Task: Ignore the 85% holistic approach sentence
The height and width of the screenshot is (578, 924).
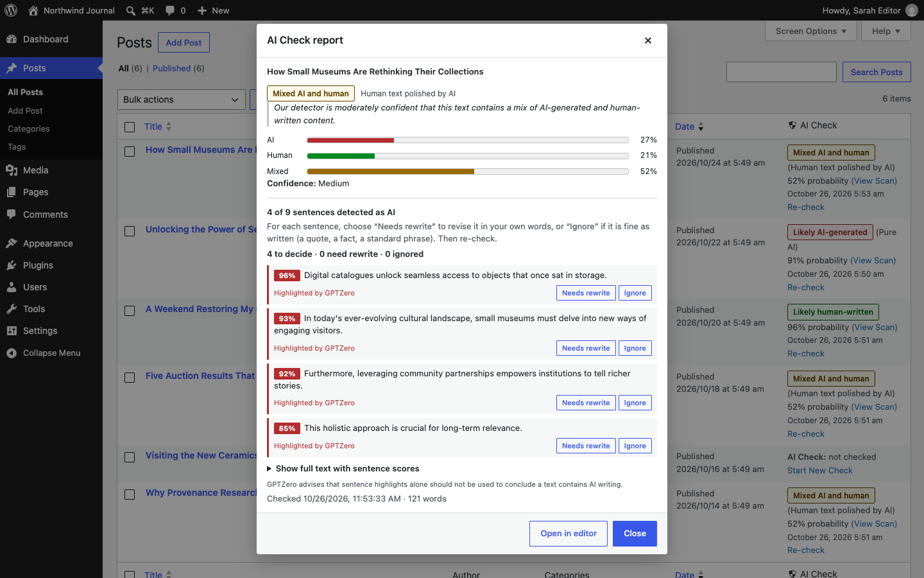Action: [x=635, y=446]
